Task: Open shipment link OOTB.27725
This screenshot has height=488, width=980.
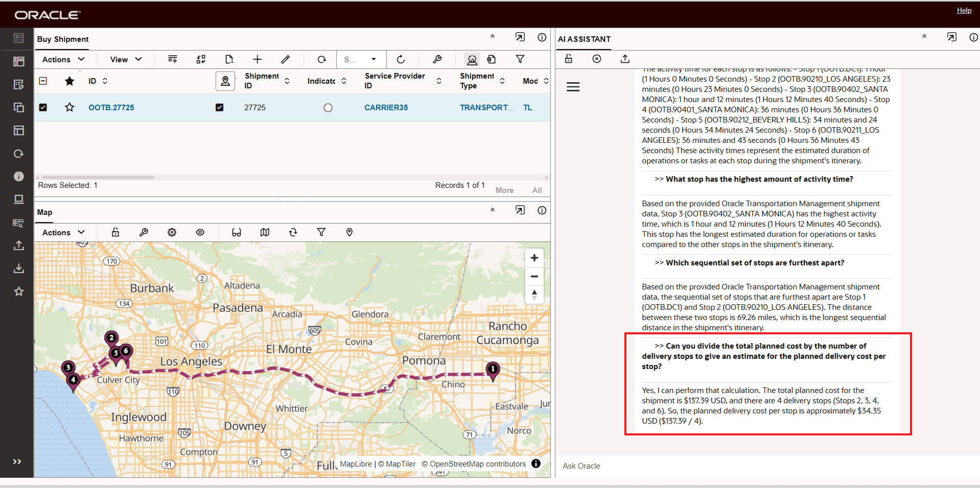Action: (x=111, y=108)
